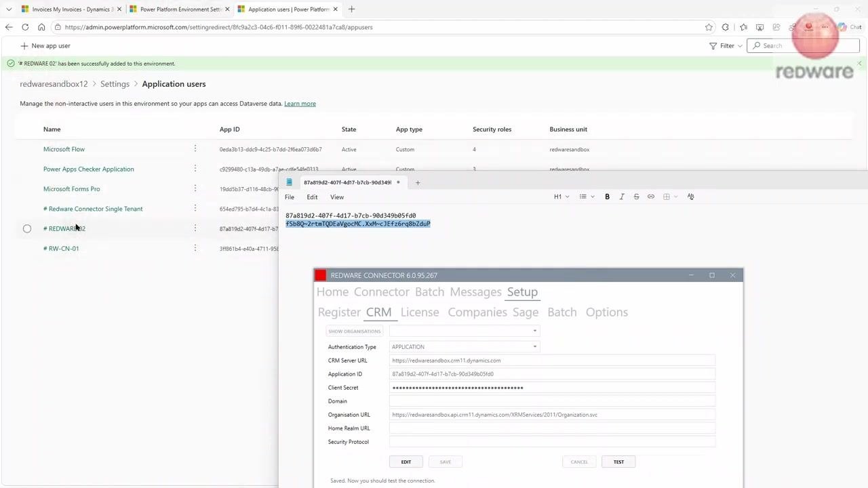Expand the list style dropdown in Notepad

pyautogui.click(x=587, y=197)
